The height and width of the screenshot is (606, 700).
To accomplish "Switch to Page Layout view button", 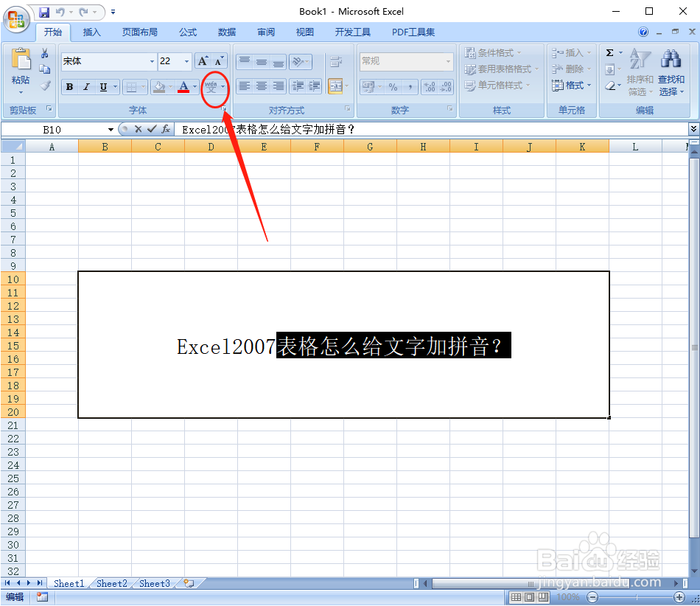I will pos(530,597).
